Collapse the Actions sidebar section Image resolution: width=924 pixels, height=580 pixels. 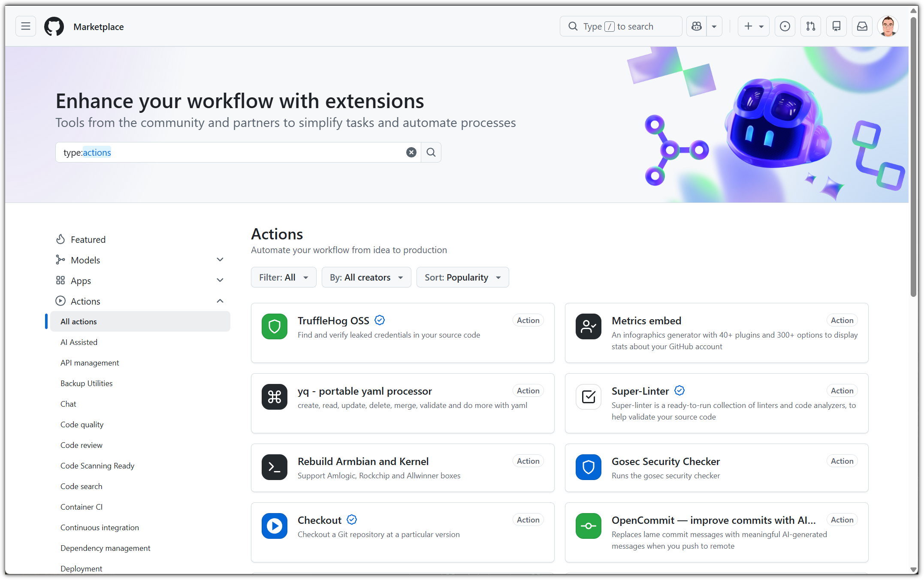point(220,301)
